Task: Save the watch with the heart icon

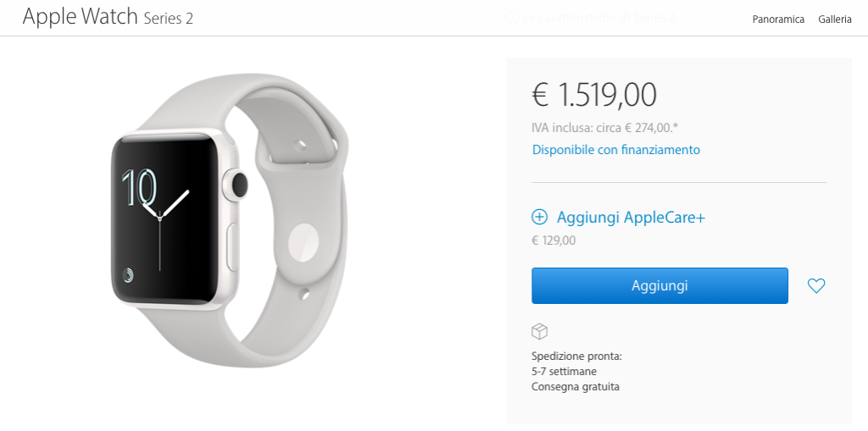Action: (816, 285)
